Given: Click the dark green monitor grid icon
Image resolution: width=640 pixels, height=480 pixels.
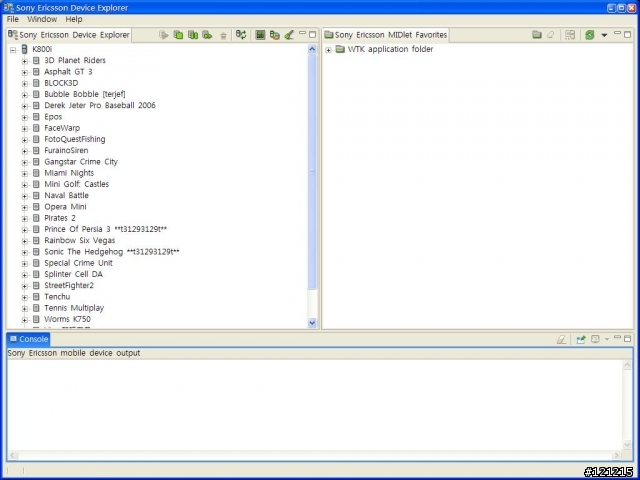Looking at the screenshot, I should [x=260, y=35].
